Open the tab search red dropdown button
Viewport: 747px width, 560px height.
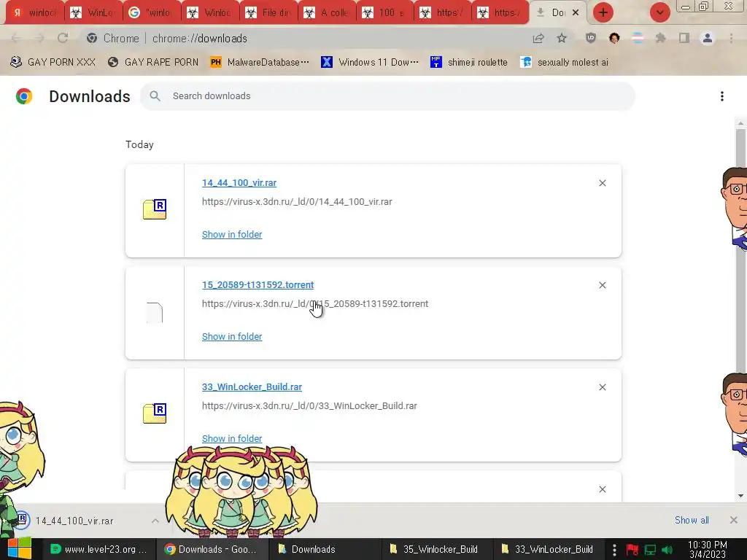coord(659,13)
